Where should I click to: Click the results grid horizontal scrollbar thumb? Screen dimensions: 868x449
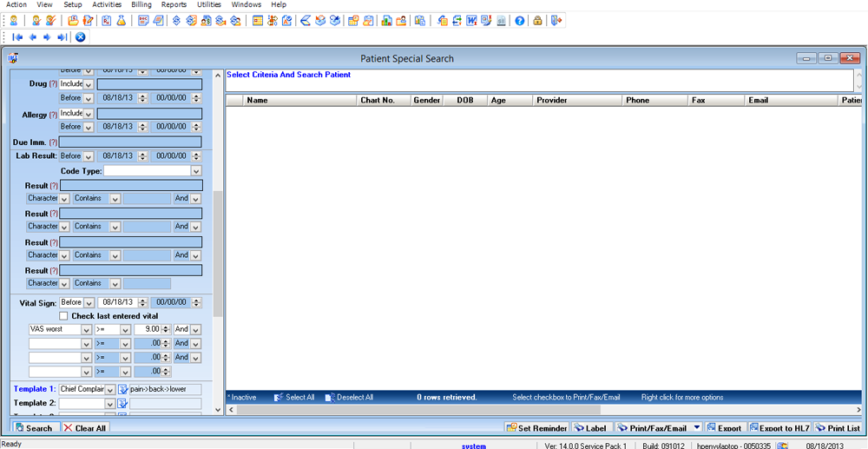[418, 410]
